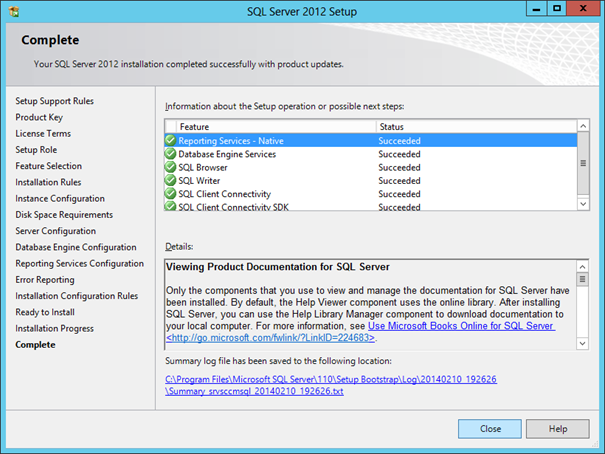The image size is (605, 454).
Task: Click the Help button
Action: click(x=558, y=429)
